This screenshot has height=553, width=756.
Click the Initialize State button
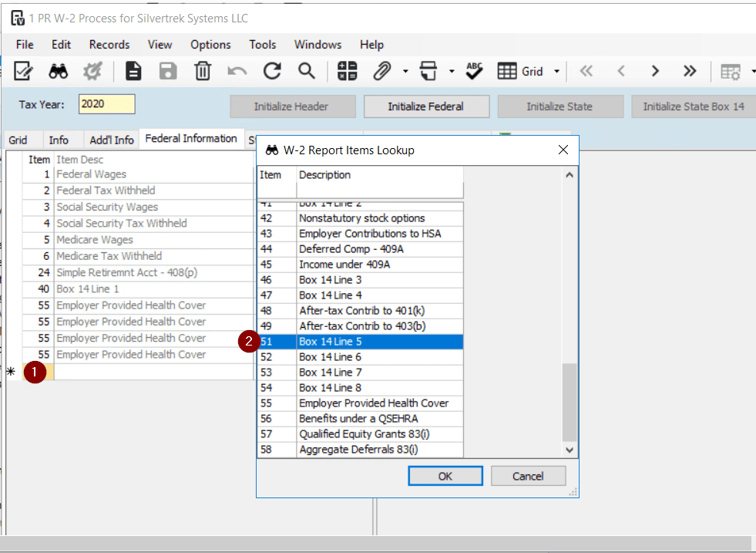(560, 106)
